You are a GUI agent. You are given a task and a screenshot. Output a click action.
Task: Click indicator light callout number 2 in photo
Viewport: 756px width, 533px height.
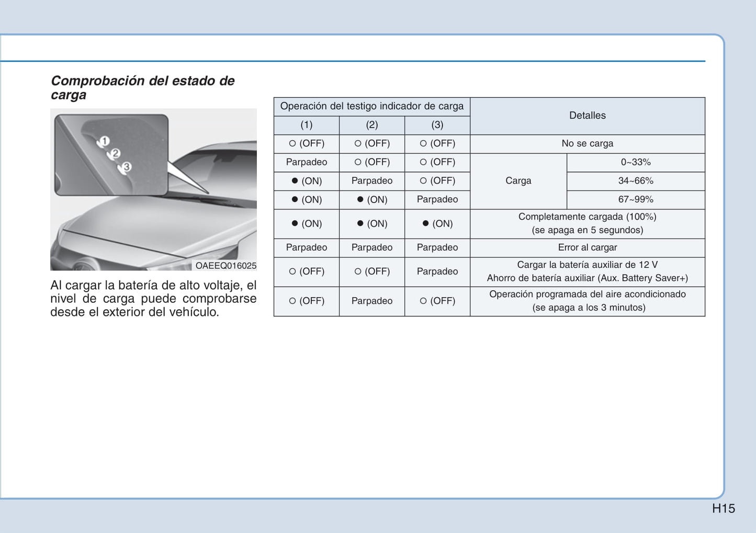[116, 153]
